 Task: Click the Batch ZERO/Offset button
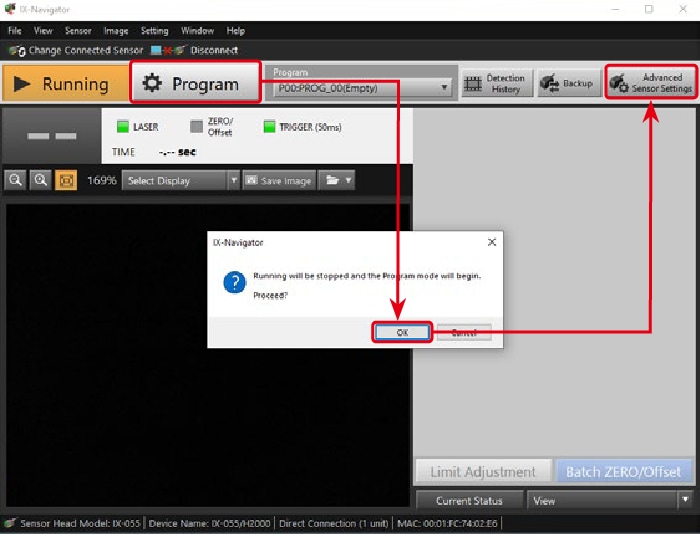(623, 471)
